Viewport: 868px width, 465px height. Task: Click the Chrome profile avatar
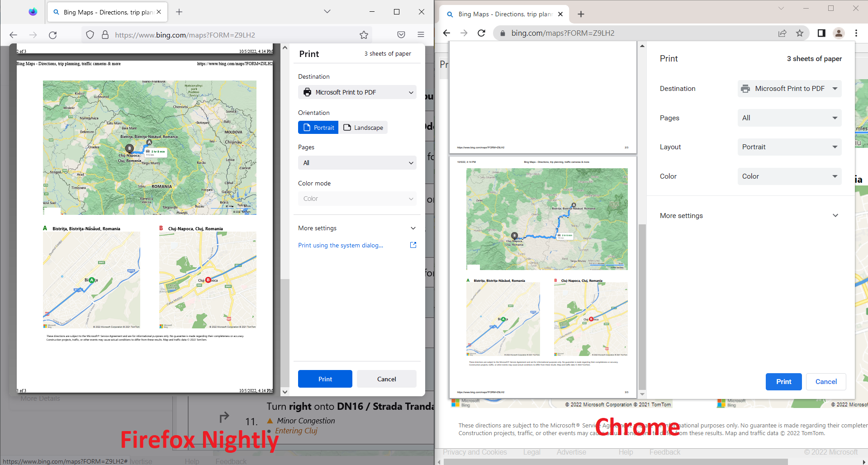click(839, 33)
